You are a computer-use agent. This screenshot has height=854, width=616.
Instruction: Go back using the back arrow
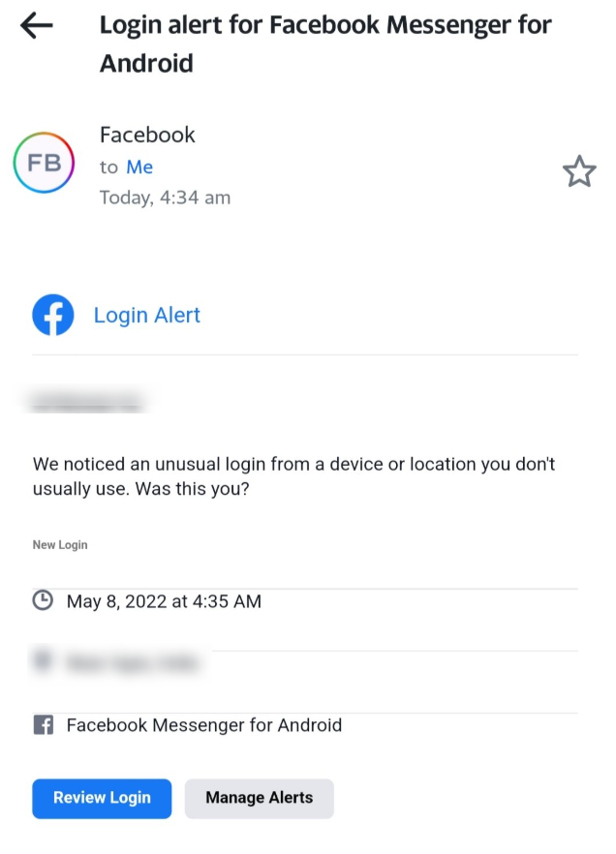click(x=35, y=25)
